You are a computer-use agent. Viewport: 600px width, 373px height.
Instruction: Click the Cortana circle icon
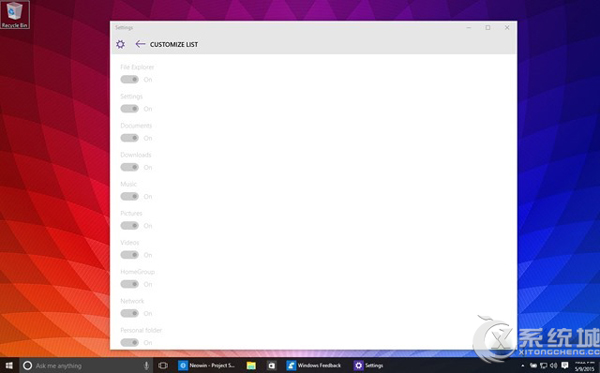pos(27,365)
